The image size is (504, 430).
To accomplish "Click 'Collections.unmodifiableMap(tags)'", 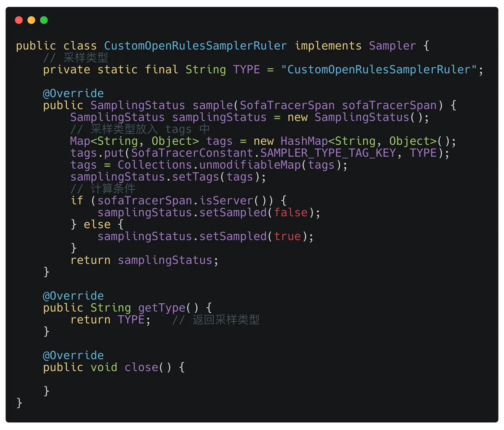I will (229, 165).
